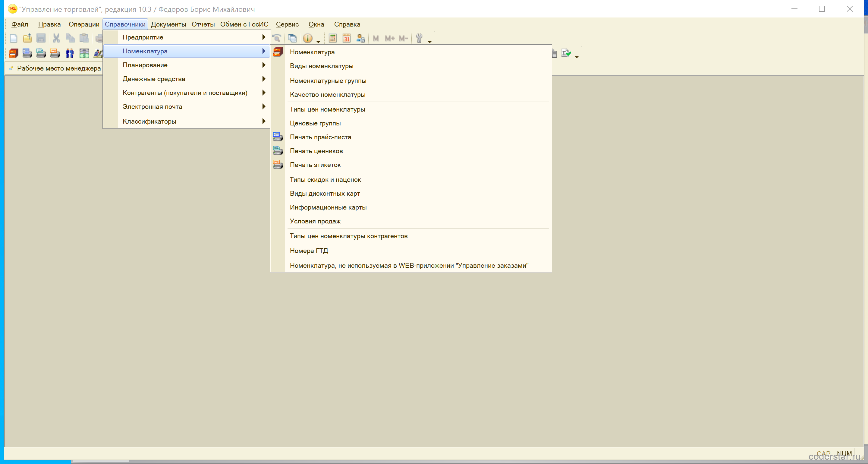Click the Paste clipboard icon

84,38
